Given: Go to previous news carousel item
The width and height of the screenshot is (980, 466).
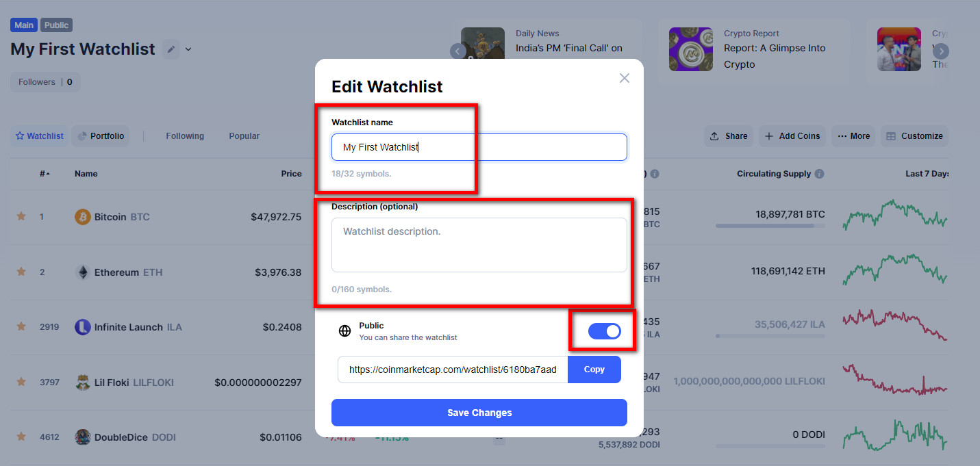Looking at the screenshot, I should pos(458,51).
